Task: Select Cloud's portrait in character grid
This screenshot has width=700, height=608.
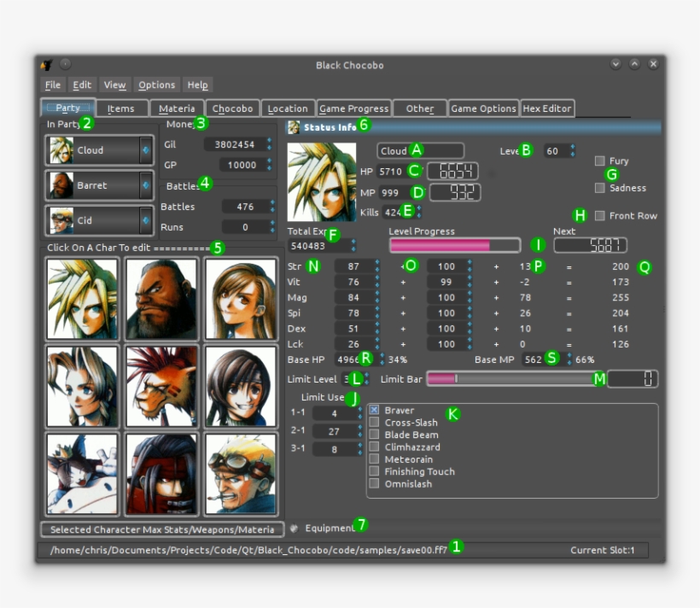Action: tap(83, 298)
